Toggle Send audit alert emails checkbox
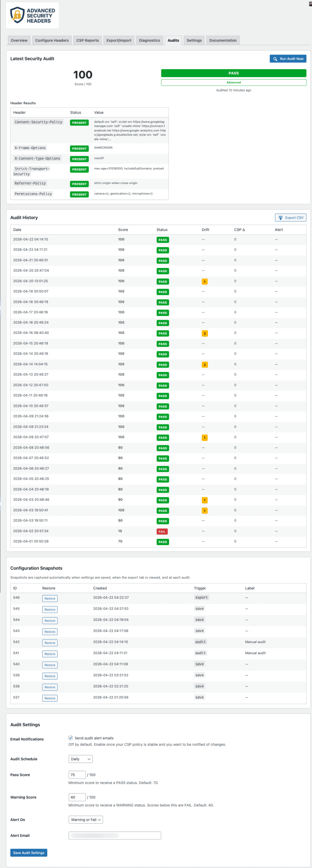The image size is (312, 868). tap(71, 738)
